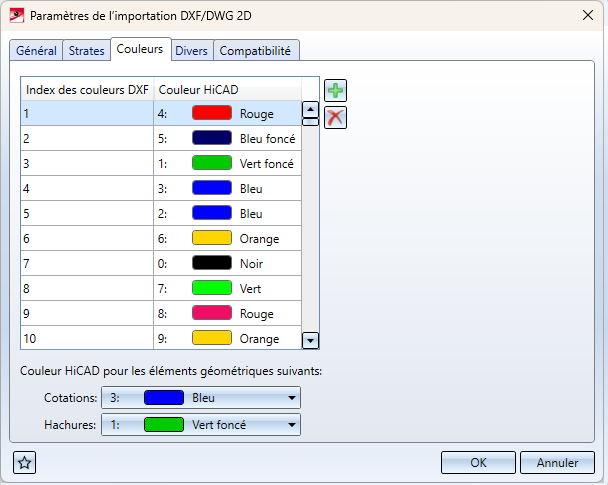Click 'Rouge' in the row for index 9
The width and height of the screenshot is (608, 485).
(257, 314)
